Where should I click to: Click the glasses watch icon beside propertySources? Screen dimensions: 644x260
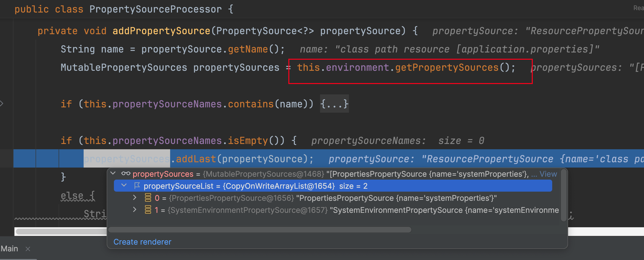[126, 173]
